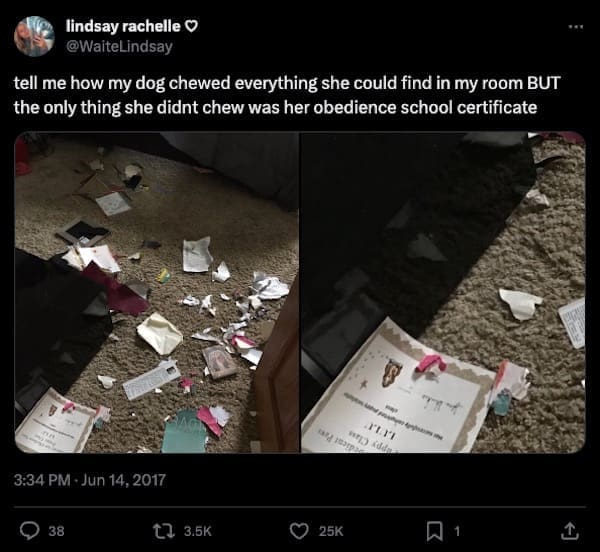
Task: Open the left photo of chewed papers
Action: coord(157,292)
